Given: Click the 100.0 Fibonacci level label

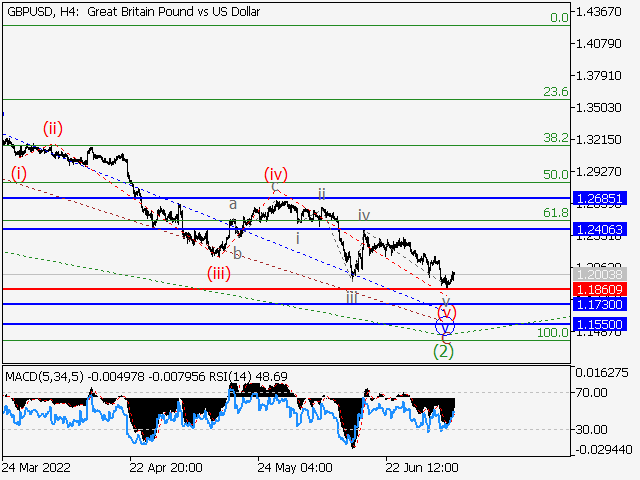Looking at the screenshot, I should pos(553,333).
